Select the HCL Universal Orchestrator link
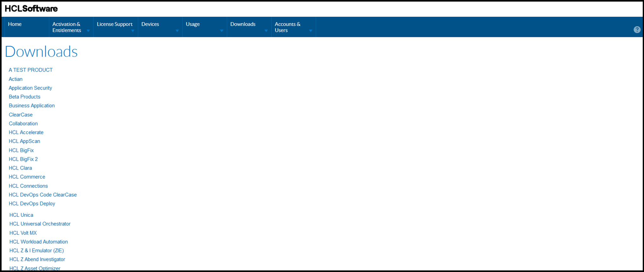Screen dimensions: 644x272 coord(40,224)
